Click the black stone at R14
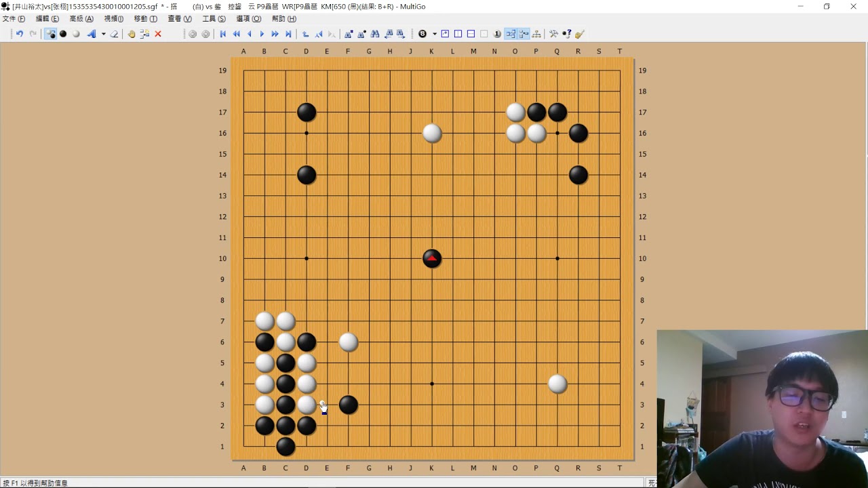Screen dimensions: 868x488 (578, 175)
